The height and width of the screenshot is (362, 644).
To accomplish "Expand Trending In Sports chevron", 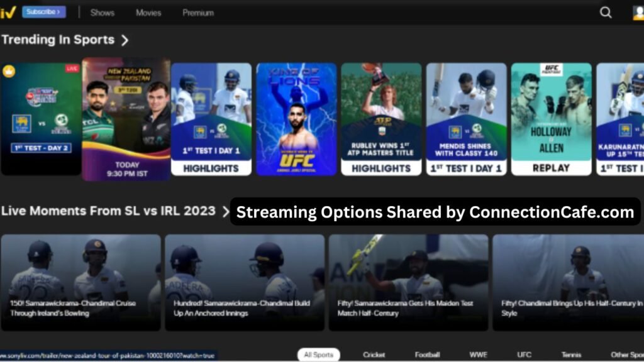I will point(125,40).
